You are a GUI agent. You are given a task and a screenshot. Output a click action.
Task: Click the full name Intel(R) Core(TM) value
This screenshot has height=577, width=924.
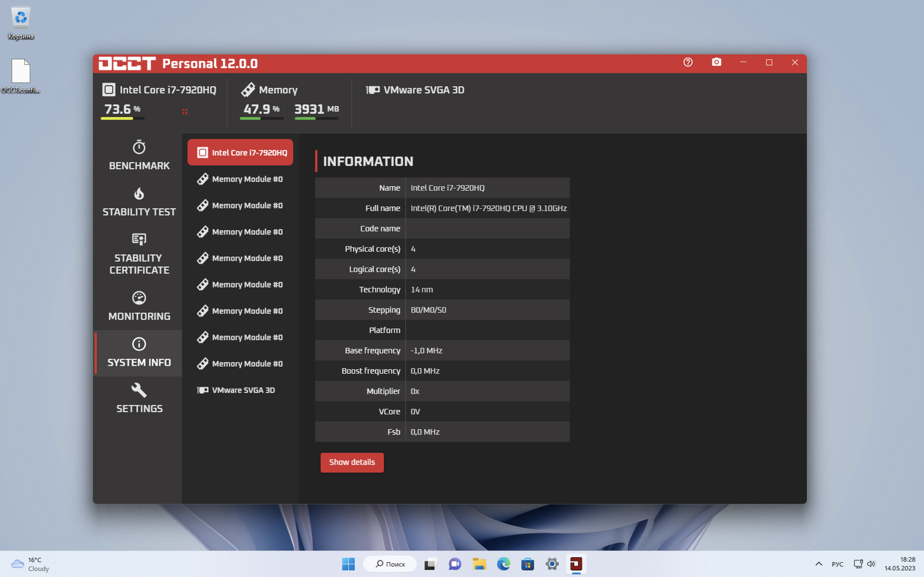coord(488,208)
